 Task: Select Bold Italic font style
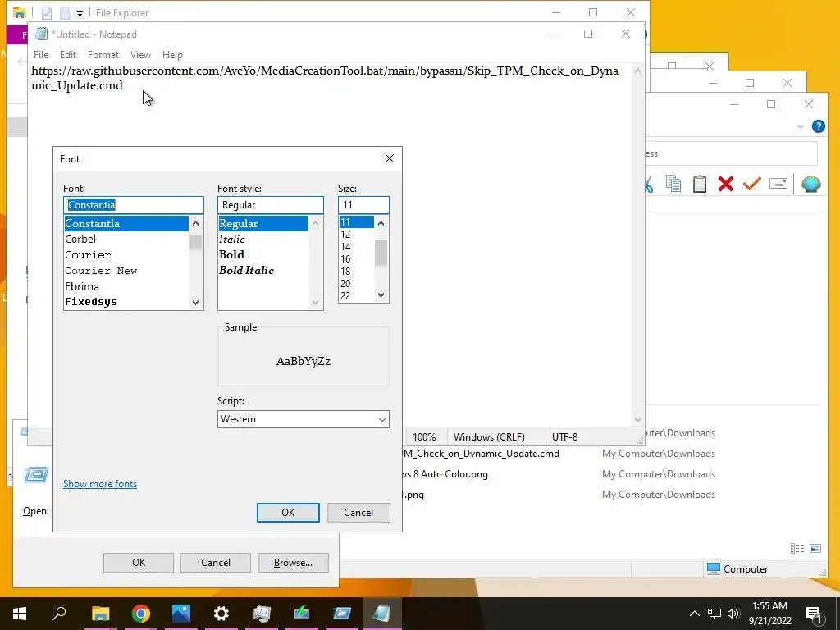(263, 270)
